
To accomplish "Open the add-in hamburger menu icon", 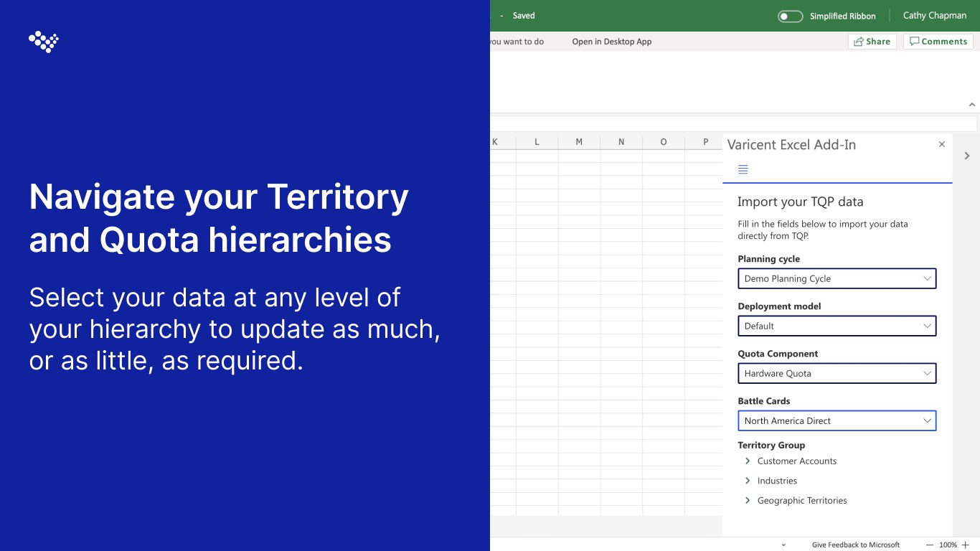I will pyautogui.click(x=743, y=169).
